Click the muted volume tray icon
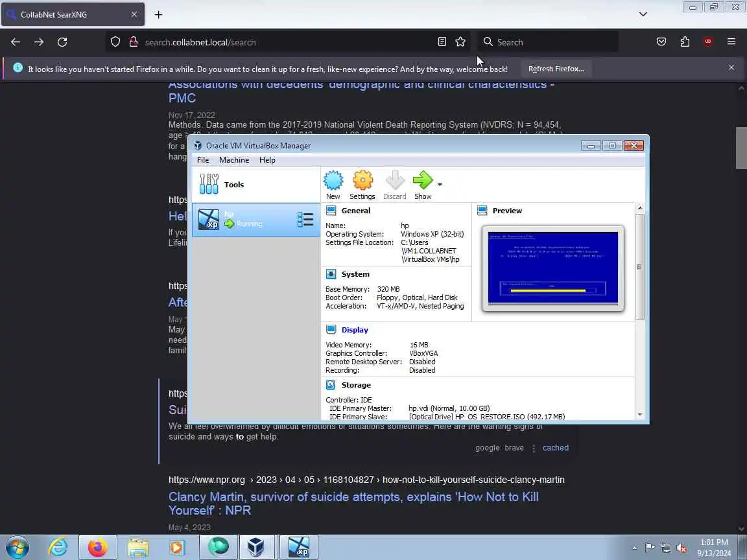 click(x=682, y=548)
